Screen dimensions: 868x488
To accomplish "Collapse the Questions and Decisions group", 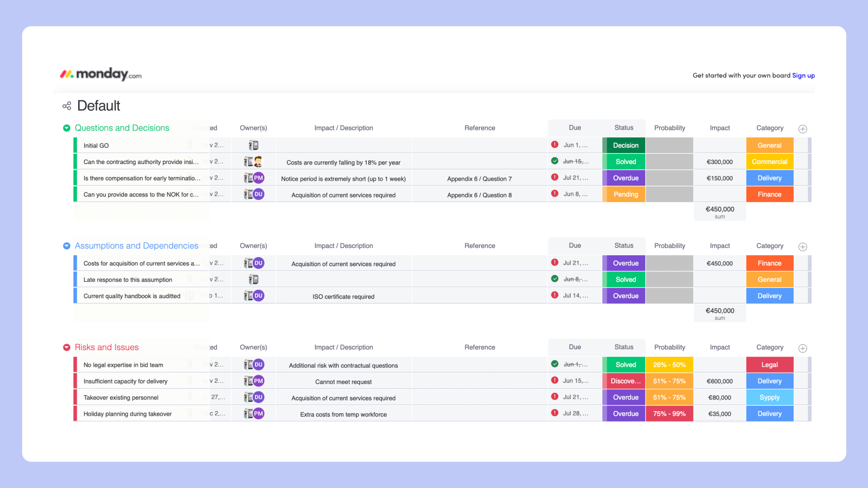I will click(x=66, y=128).
